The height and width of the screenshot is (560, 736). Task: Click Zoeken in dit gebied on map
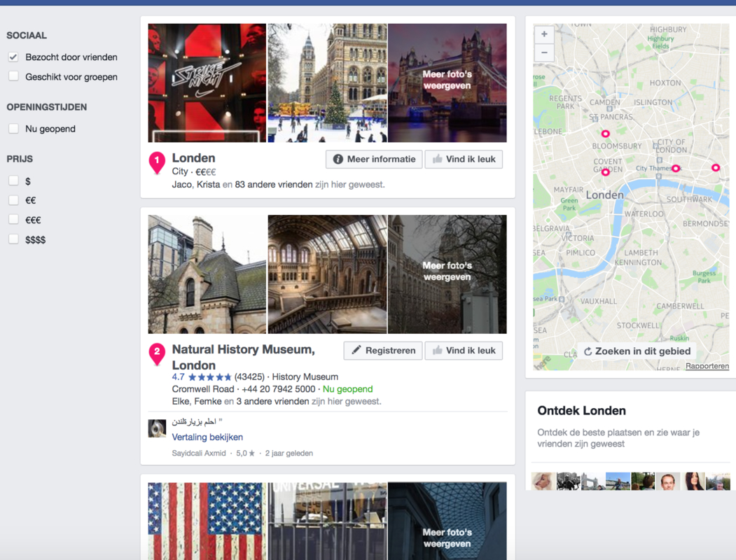click(637, 351)
